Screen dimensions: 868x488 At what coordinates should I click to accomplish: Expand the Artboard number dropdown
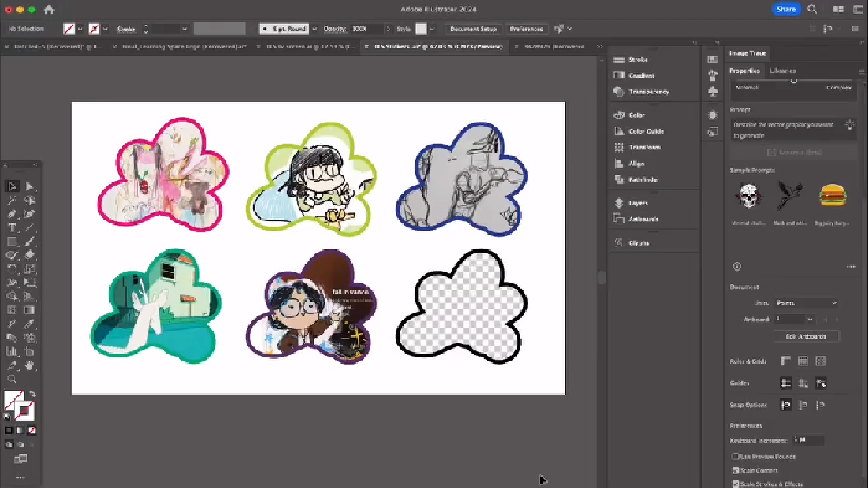(x=810, y=319)
